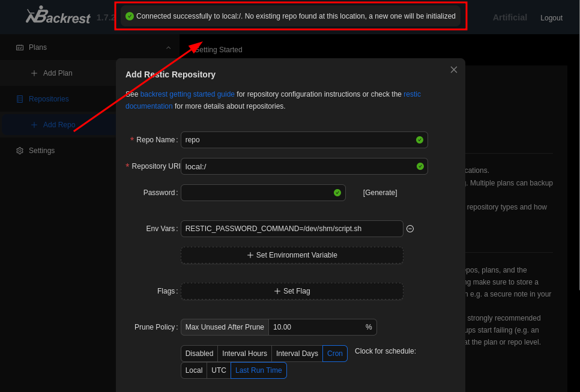Click the Repositories database icon

20,99
